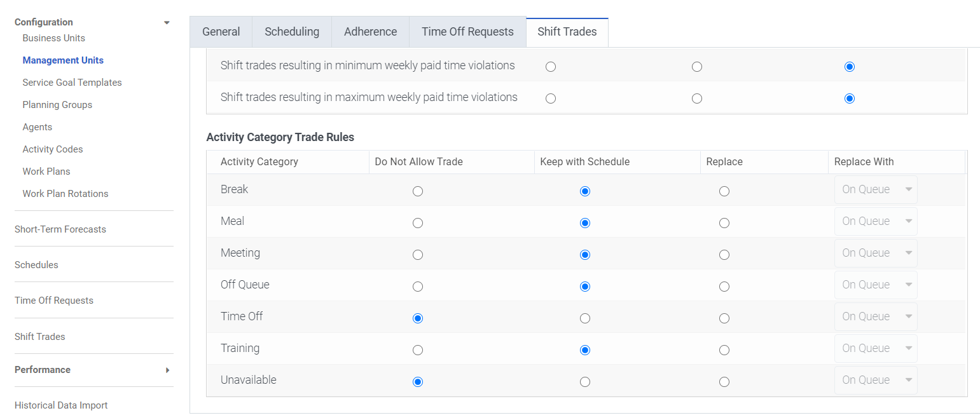Expand the Performance section arrow
This screenshot has width=980, height=420.
[167, 370]
